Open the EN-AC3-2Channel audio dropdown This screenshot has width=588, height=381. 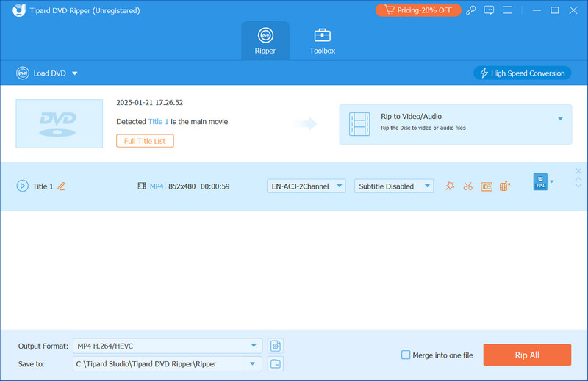(x=306, y=186)
